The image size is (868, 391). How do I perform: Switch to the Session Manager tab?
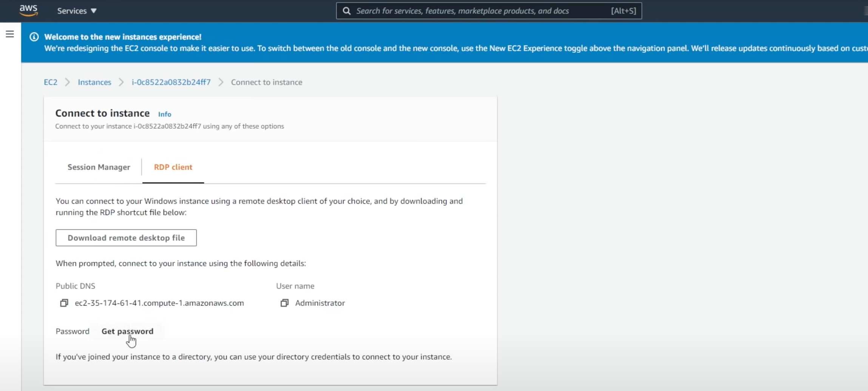tap(99, 167)
